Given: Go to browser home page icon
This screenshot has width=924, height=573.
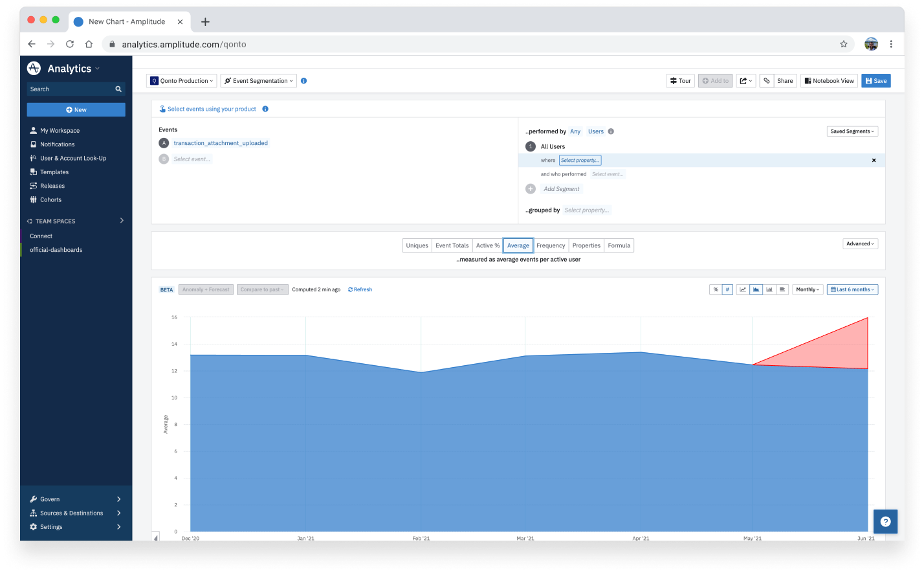Looking at the screenshot, I should click(89, 44).
